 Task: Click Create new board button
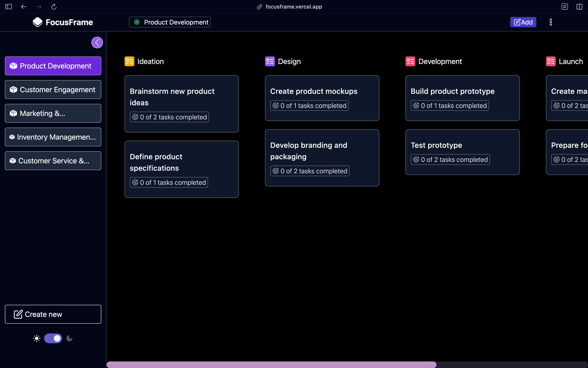coord(53,314)
